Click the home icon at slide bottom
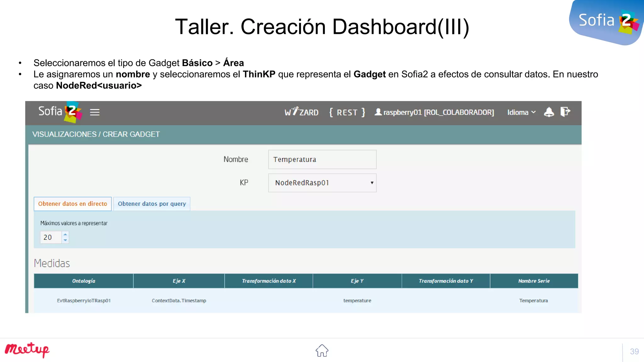This screenshot has width=644, height=362. coord(322,350)
